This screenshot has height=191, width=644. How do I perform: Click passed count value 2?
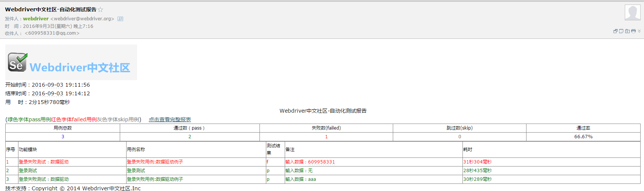click(x=190, y=137)
